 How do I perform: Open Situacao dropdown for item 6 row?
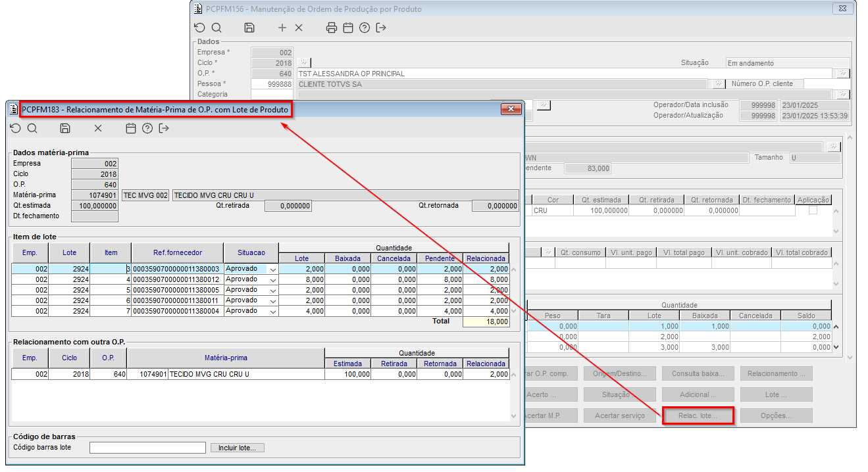pos(273,300)
